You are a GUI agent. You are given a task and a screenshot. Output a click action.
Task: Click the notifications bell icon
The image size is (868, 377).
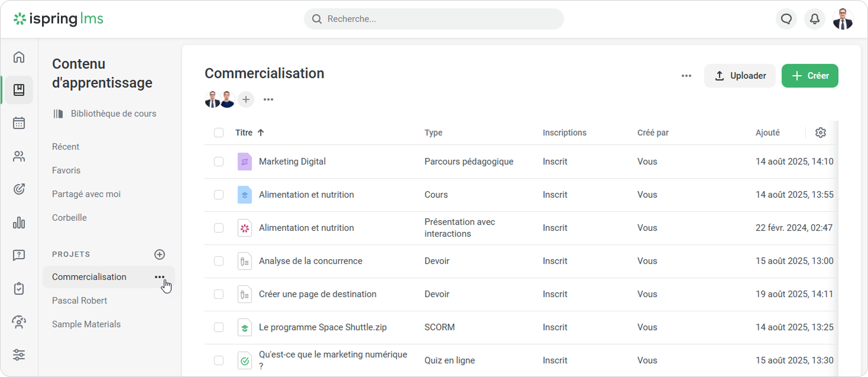pos(814,19)
